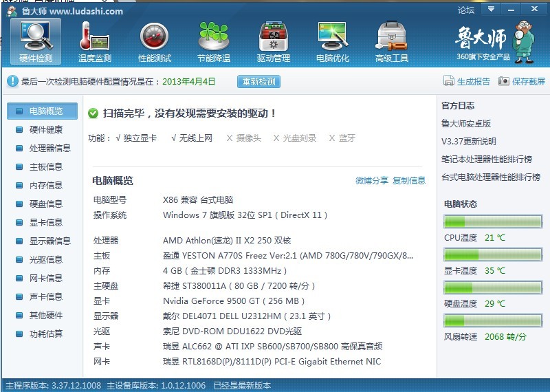
Task: Click the AMD Athlon II X2 250 processor text
Action: 227,241
